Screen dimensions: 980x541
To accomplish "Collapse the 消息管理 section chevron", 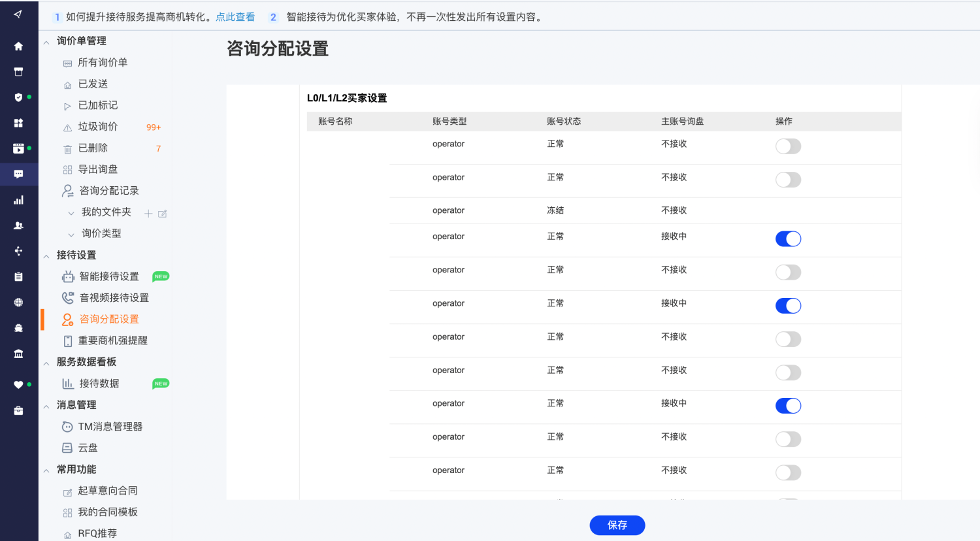I will [46, 406].
